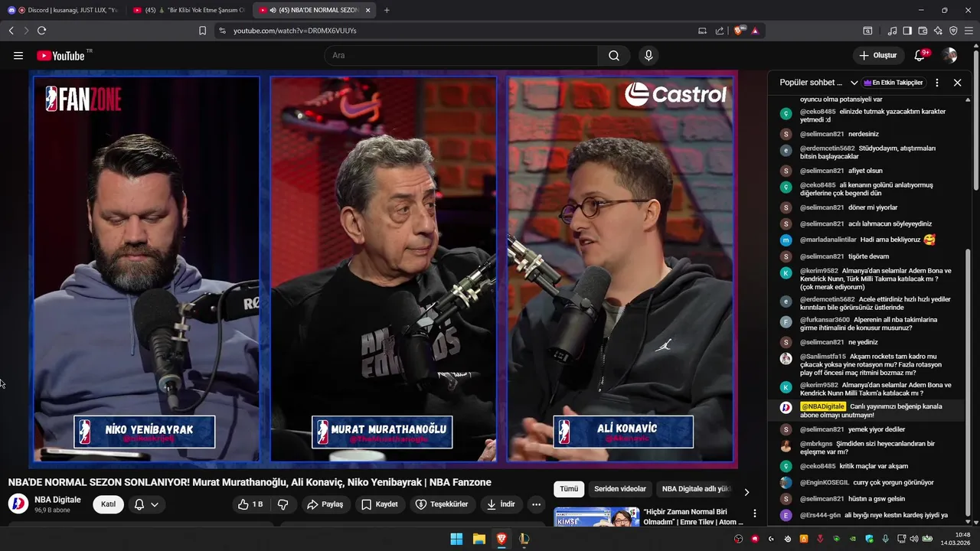
Task: Click the tray microphone indicator
Action: pos(885,539)
